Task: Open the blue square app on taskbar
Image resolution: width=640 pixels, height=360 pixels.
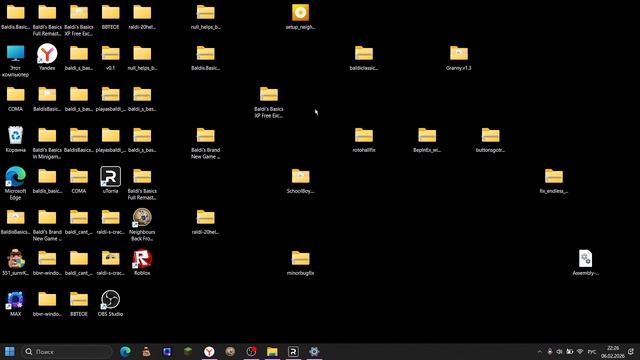Action: (167, 351)
